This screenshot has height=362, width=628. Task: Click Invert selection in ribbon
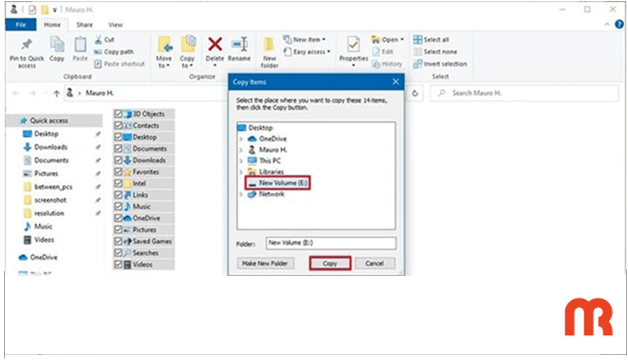pyautogui.click(x=440, y=64)
